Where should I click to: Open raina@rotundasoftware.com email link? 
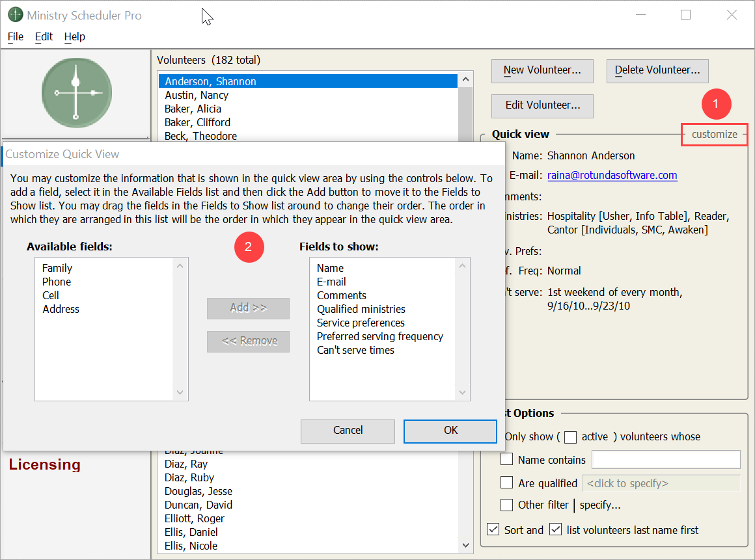612,175
